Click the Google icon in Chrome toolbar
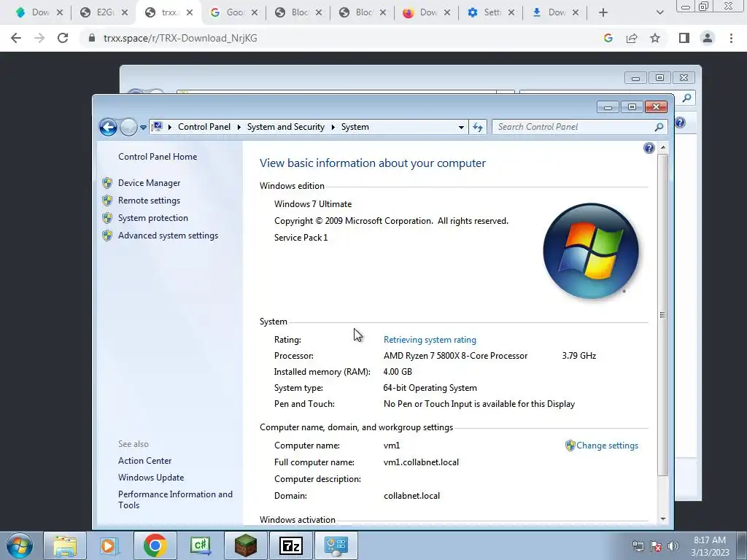This screenshot has width=747, height=560. 608,38
